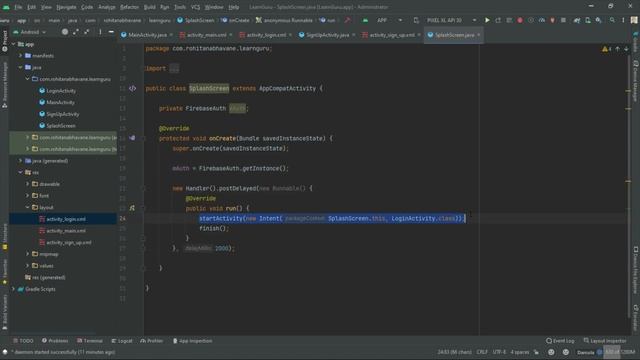Click the Expand All icon in Project panel

coord(76,32)
